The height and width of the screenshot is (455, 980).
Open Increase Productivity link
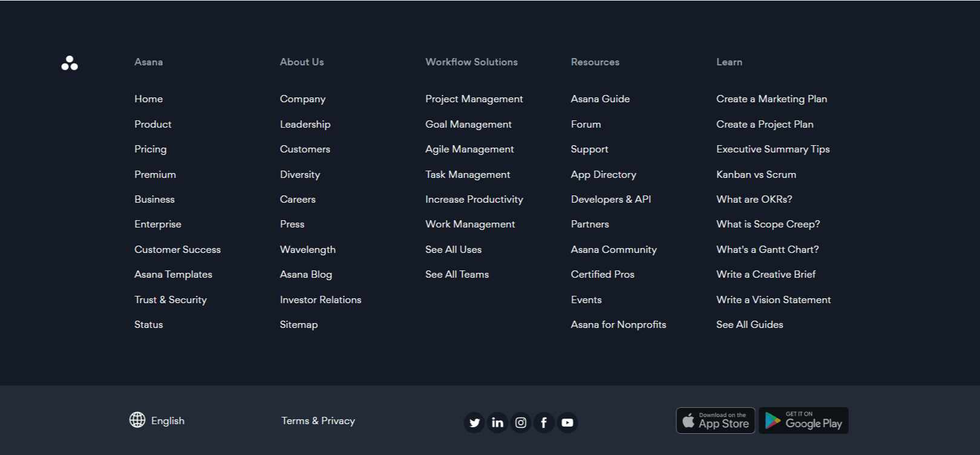[x=474, y=199]
